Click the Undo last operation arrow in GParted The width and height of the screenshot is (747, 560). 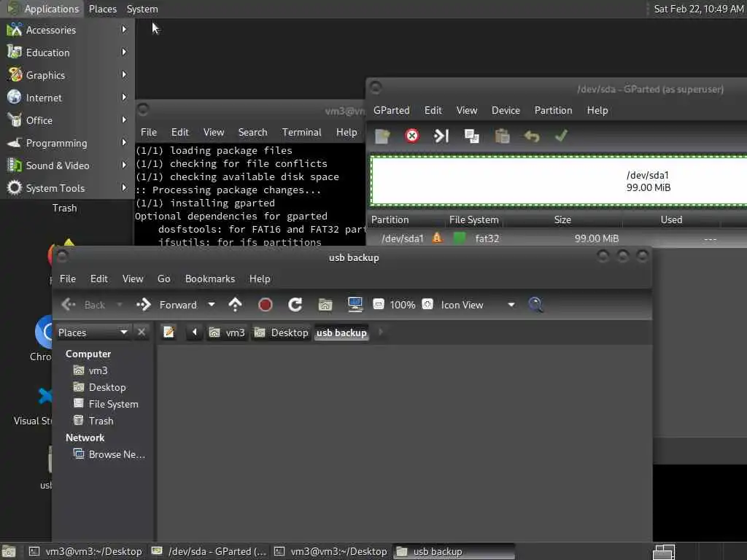[x=532, y=136]
